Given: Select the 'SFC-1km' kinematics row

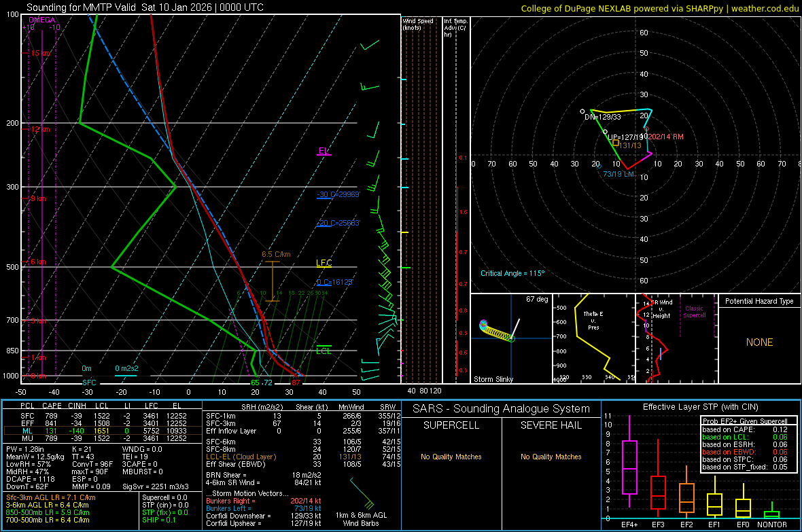Looking at the screenshot, I should point(303,416).
